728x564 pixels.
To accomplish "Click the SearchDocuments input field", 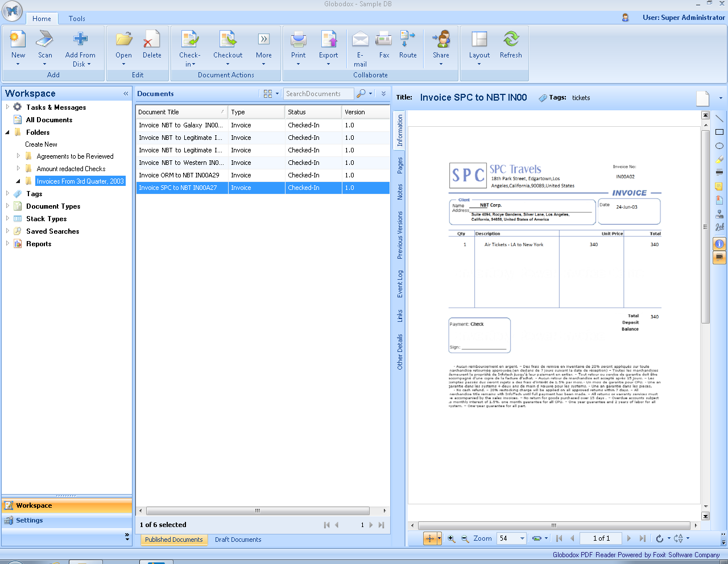I will tap(318, 94).
